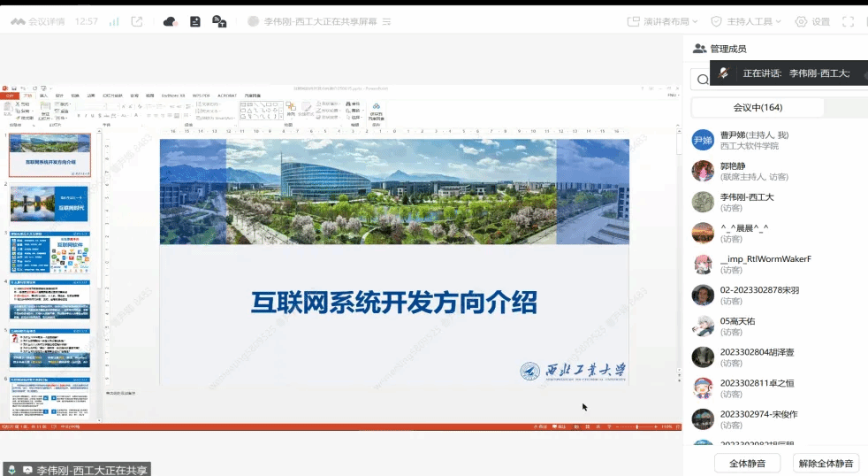Open 会议详情 meeting details
Image resolution: width=868 pixels, height=476 pixels.
pyautogui.click(x=38, y=21)
